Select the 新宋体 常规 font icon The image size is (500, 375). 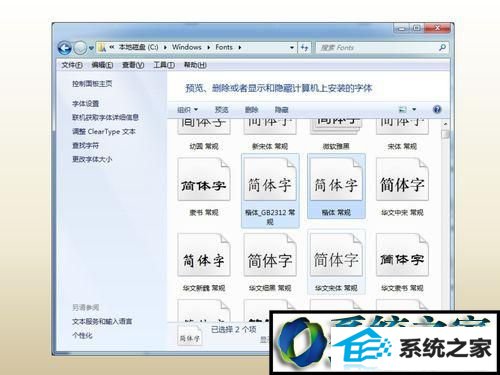[x=270, y=126]
